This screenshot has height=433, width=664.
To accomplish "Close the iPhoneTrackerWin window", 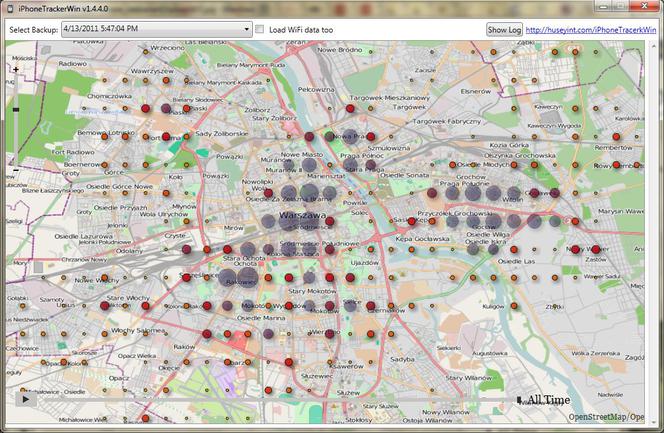I will [644, 6].
